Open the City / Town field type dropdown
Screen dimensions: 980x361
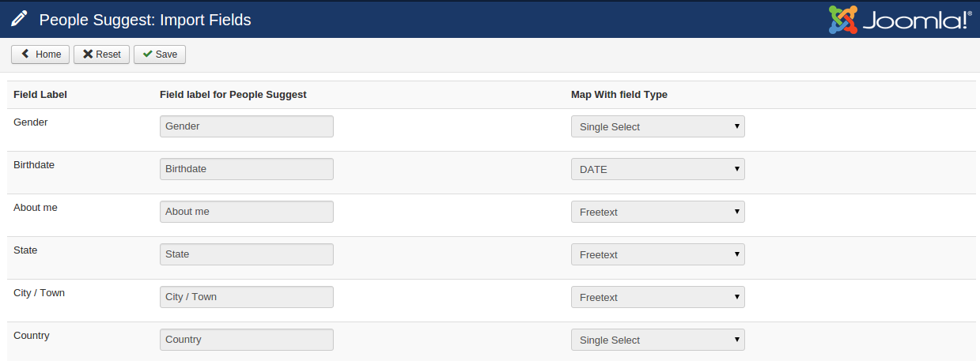click(657, 297)
